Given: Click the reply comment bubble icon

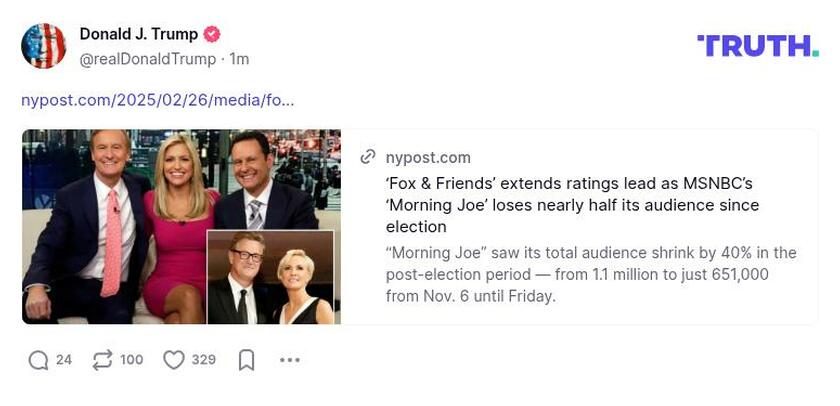Looking at the screenshot, I should [38, 360].
